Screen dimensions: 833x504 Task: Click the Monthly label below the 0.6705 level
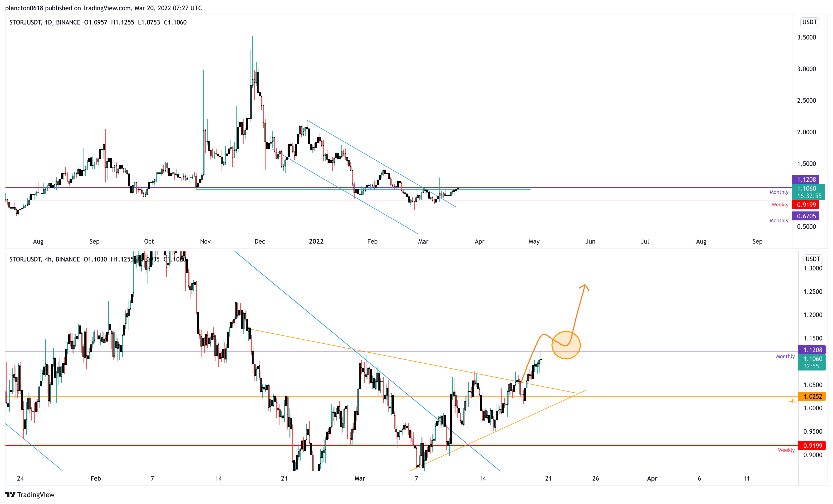click(779, 220)
